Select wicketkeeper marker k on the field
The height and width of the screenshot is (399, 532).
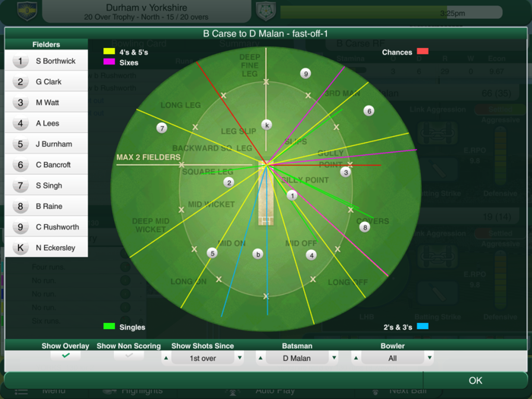tap(267, 125)
